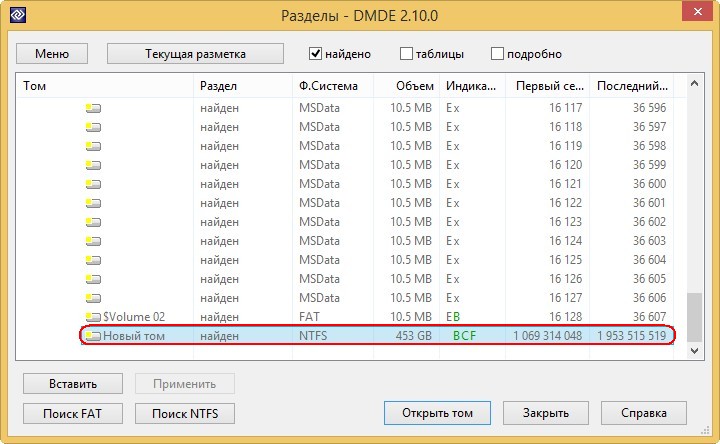The width and height of the screenshot is (720, 444).
Task: Click 10.5 MB cell in row 16 125
Action: 411,260
